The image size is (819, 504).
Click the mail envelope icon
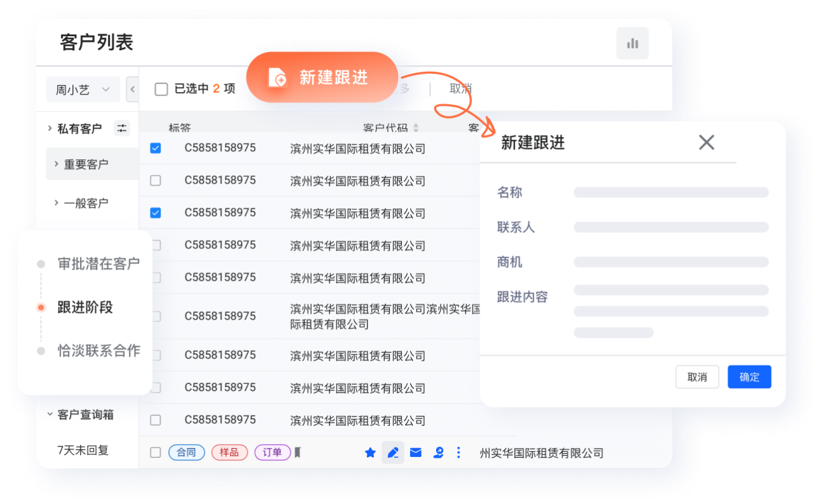[415, 453]
